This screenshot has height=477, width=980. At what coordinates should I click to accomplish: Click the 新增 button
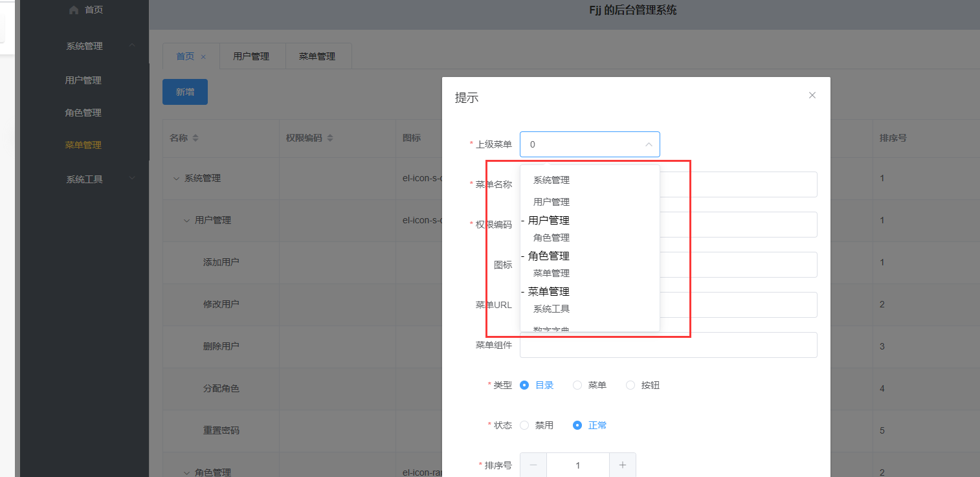[x=184, y=91]
